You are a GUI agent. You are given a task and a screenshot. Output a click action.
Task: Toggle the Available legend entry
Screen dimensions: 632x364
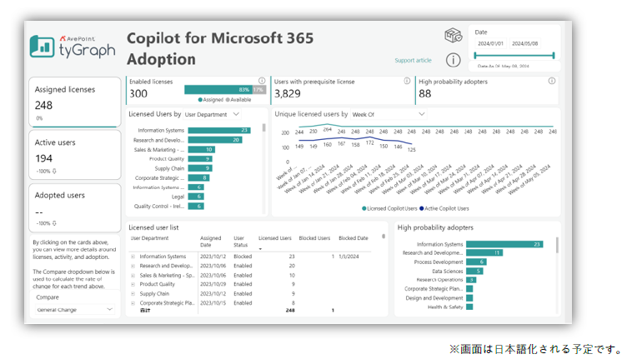click(238, 99)
